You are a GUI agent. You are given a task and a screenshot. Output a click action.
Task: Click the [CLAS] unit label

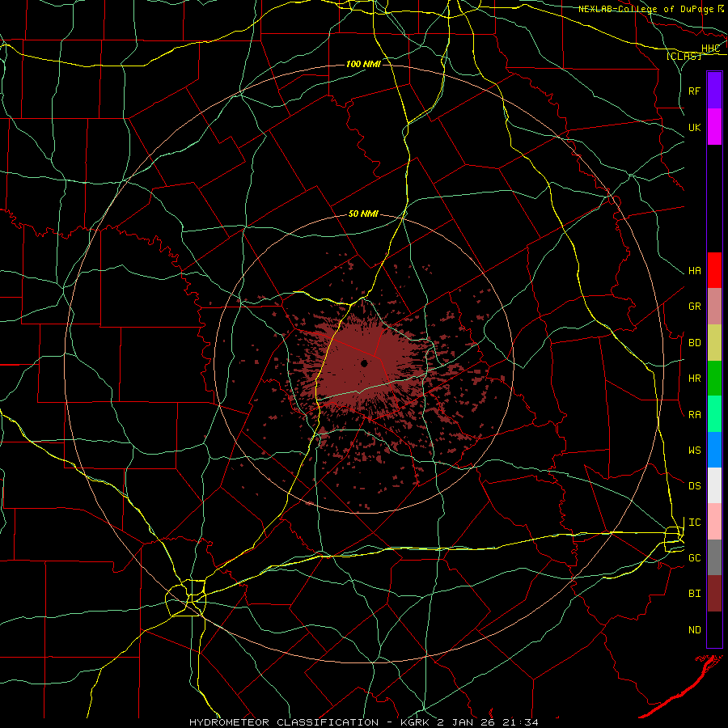click(684, 56)
